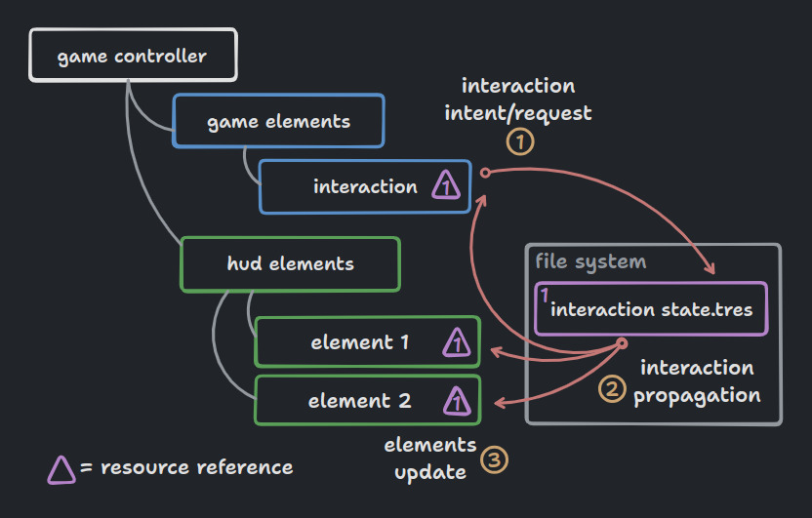Click the circled number 1 marker

click(520, 141)
